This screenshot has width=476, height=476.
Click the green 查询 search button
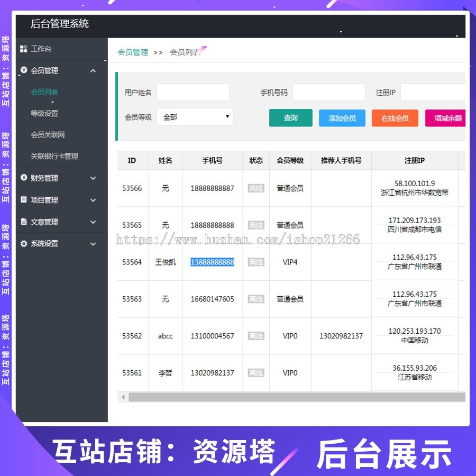[290, 118]
